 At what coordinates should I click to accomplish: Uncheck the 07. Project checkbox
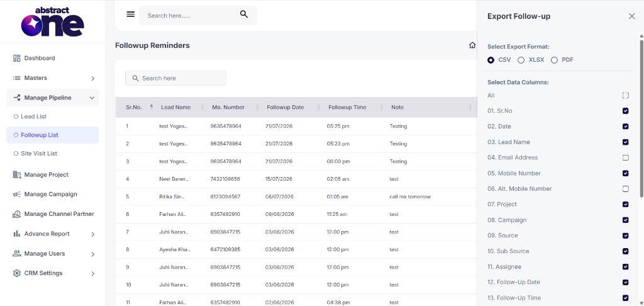pos(626,205)
